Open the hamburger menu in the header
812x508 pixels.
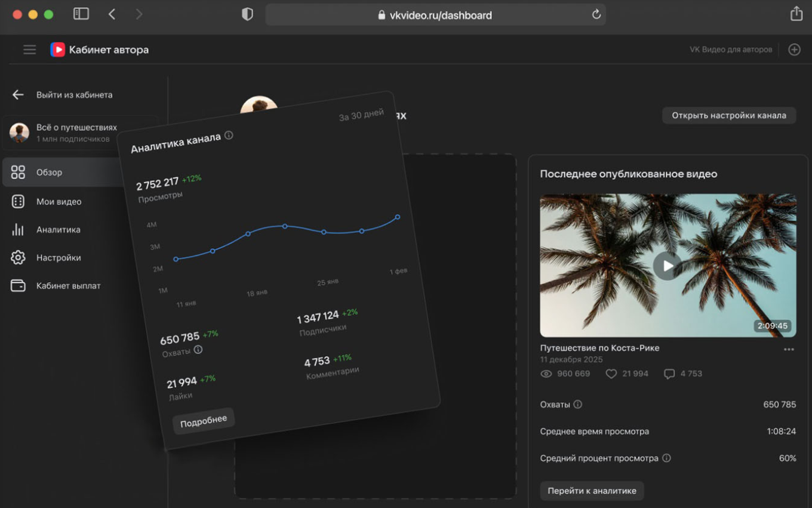[29, 50]
